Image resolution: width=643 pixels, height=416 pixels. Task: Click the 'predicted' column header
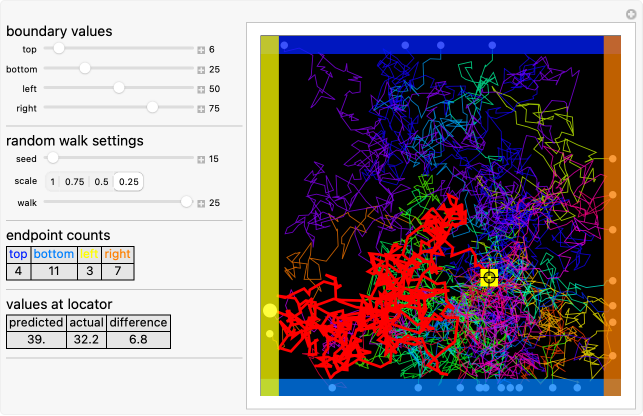(x=36, y=323)
